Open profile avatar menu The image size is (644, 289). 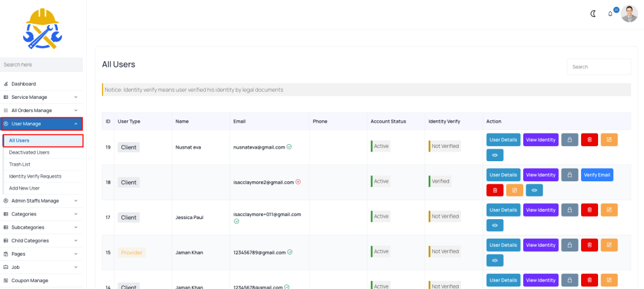pyautogui.click(x=629, y=14)
